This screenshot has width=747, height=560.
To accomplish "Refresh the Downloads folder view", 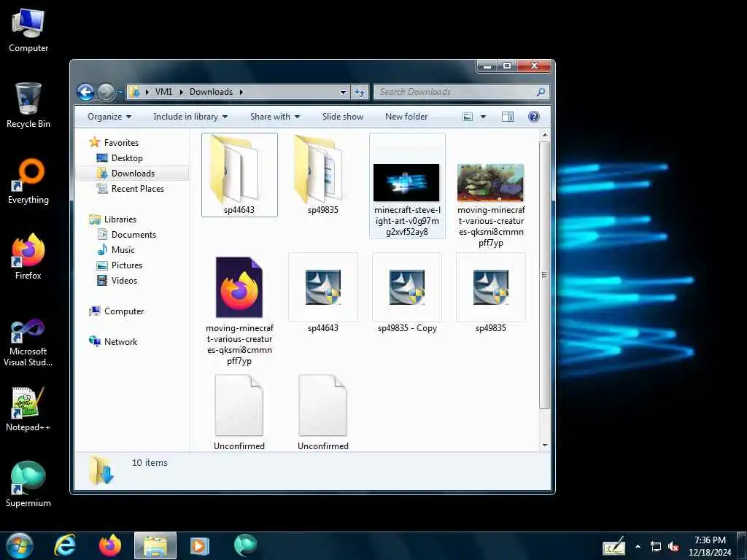I will (360, 92).
